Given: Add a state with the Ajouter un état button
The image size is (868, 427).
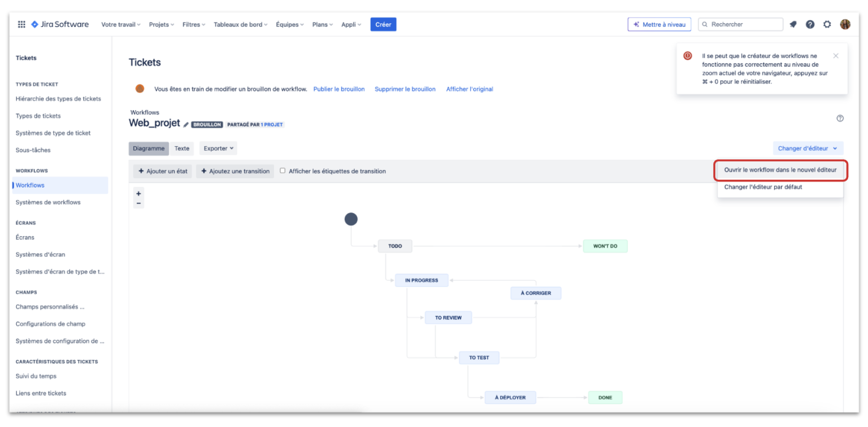Looking at the screenshot, I should click(162, 171).
